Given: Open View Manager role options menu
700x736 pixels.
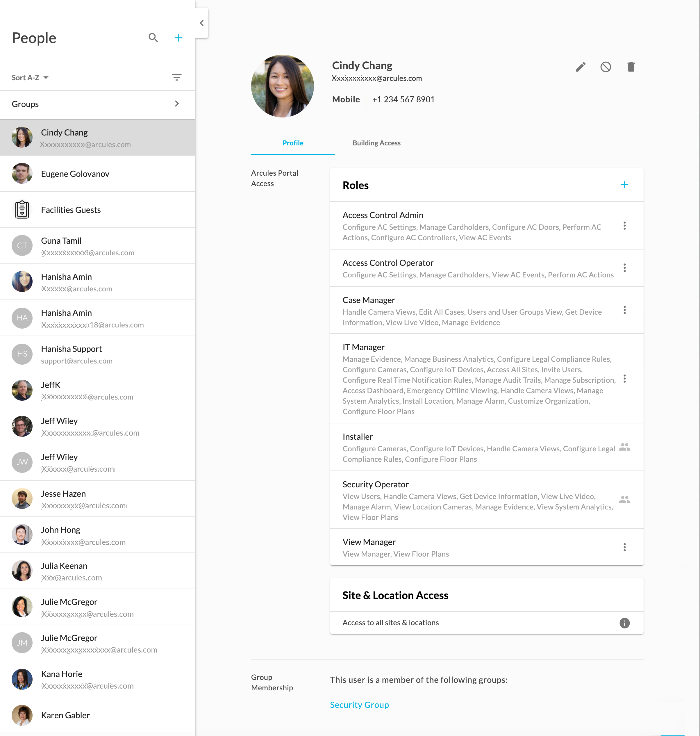Looking at the screenshot, I should click(624, 548).
